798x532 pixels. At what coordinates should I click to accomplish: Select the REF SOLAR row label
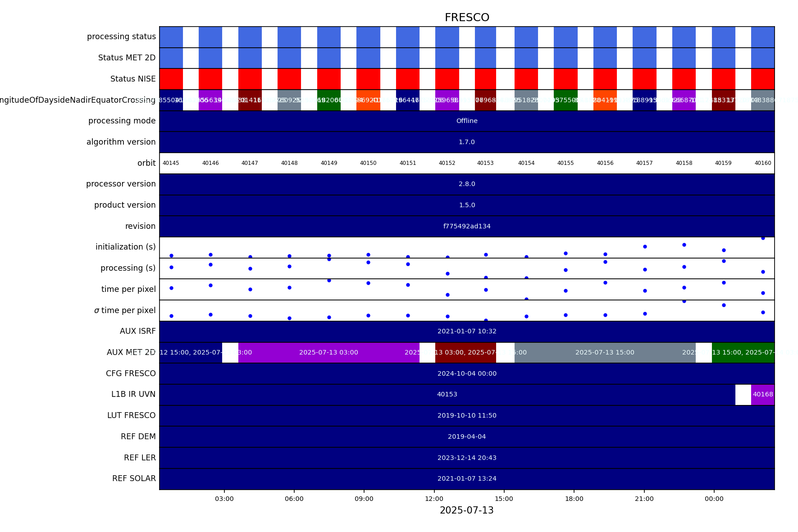(134, 478)
